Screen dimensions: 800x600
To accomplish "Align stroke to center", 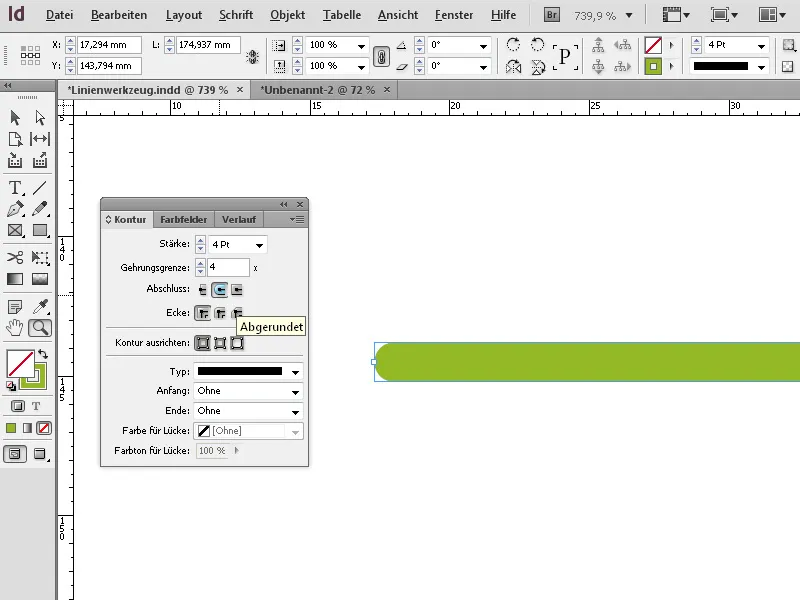I will click(x=203, y=343).
